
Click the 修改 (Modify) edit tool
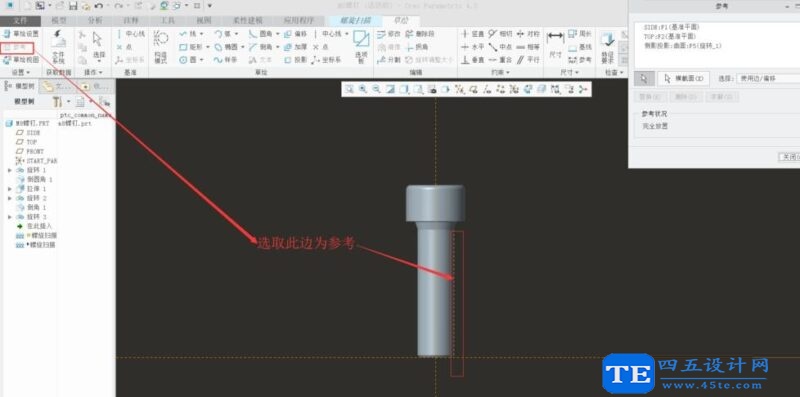click(x=389, y=34)
